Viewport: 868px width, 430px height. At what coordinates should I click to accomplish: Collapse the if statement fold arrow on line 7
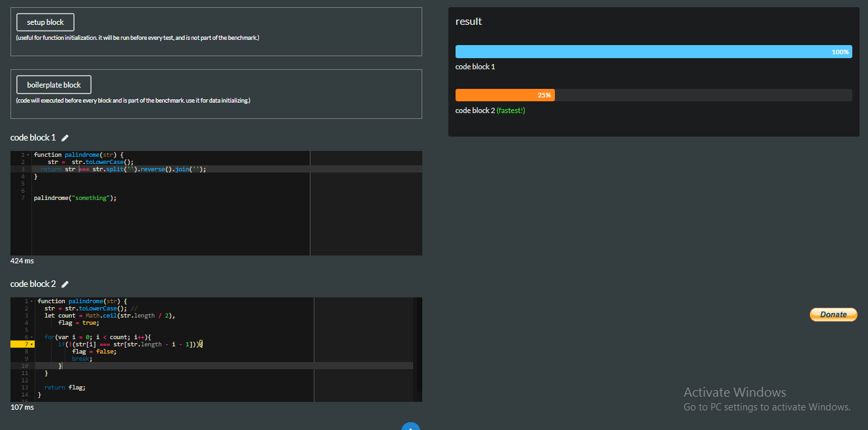(32, 344)
